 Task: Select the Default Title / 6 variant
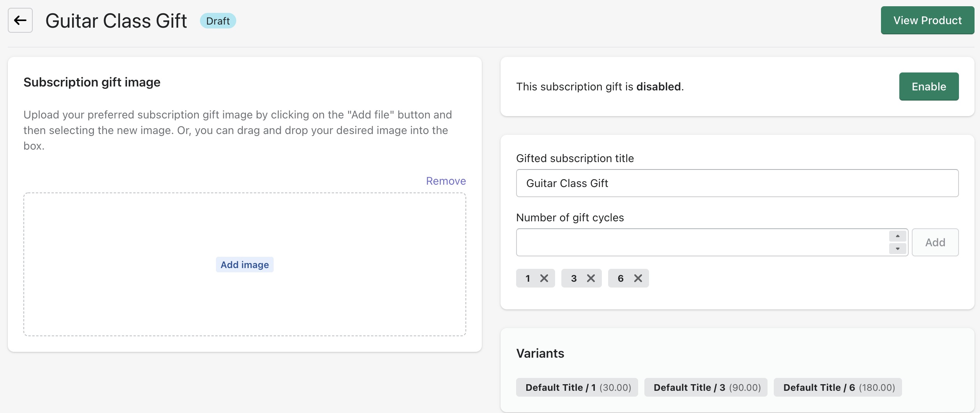tap(837, 387)
